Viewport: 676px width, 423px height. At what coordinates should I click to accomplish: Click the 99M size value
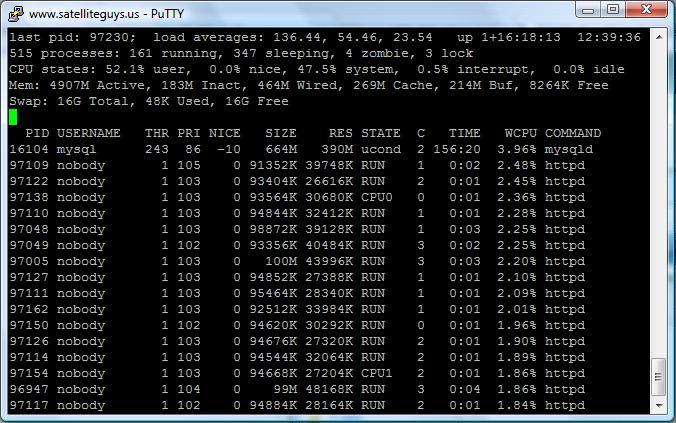[x=285, y=389]
